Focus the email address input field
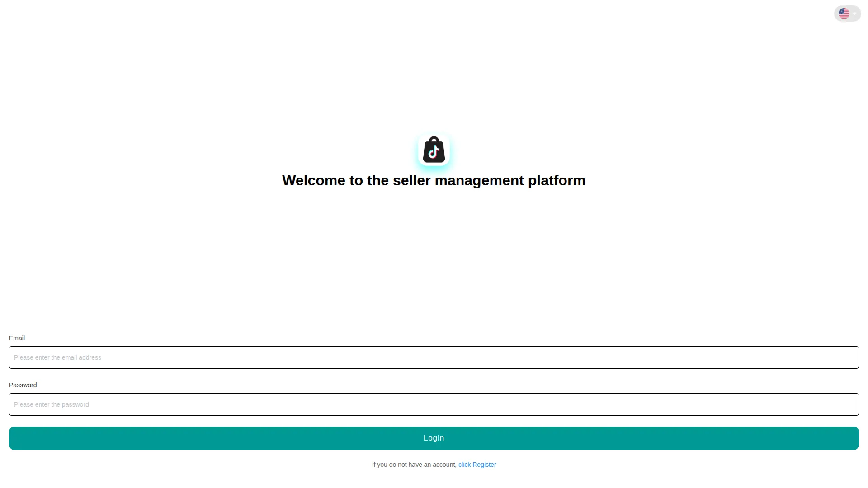 [x=434, y=357]
